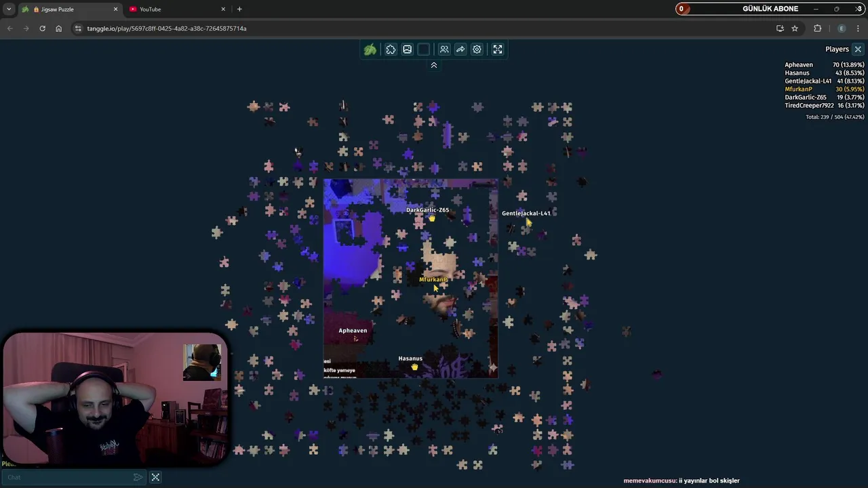
Task: Click the Apheaven cursor label on the puzzle
Action: (x=353, y=331)
